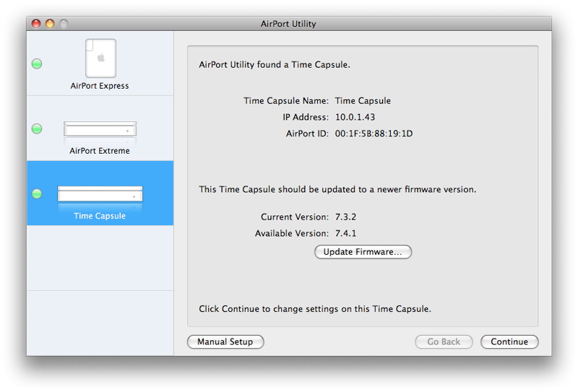Click the Continue button
The height and width of the screenshot is (392, 578).
click(x=509, y=341)
